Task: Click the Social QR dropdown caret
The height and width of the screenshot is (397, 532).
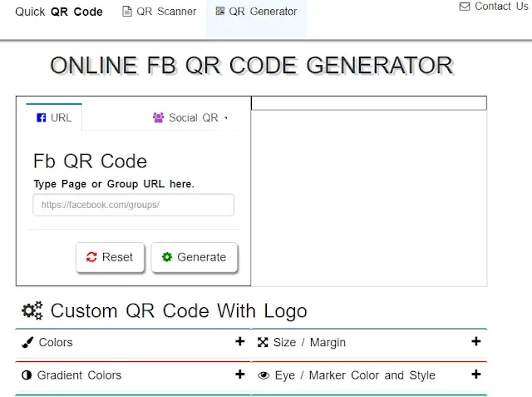Action: 226,118
